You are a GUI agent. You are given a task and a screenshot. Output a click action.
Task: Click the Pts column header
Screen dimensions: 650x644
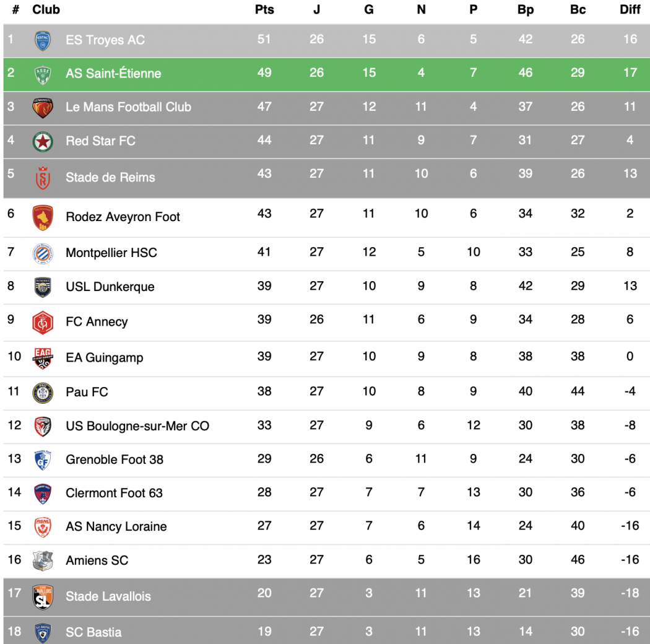click(x=264, y=10)
